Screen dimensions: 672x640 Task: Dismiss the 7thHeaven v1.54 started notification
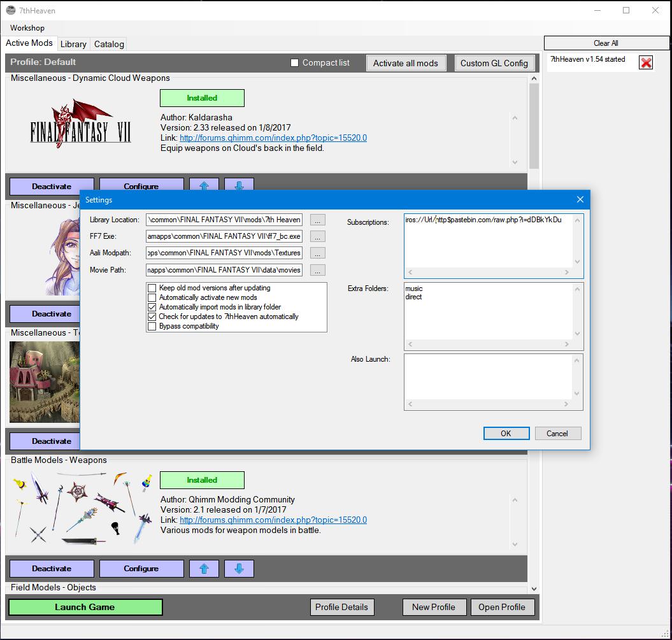[x=646, y=62]
